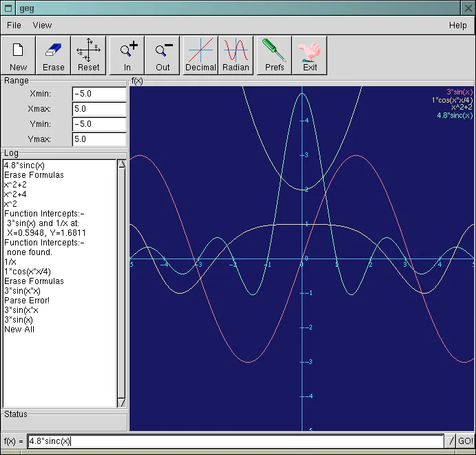Erase the graph with the Erase tool

click(53, 55)
